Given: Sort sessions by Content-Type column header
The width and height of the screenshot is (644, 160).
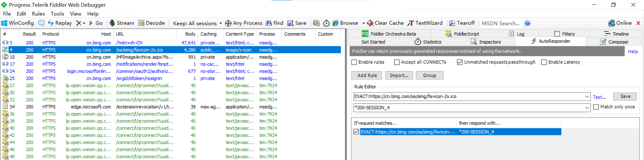Looking at the screenshot, I should pos(239,34).
